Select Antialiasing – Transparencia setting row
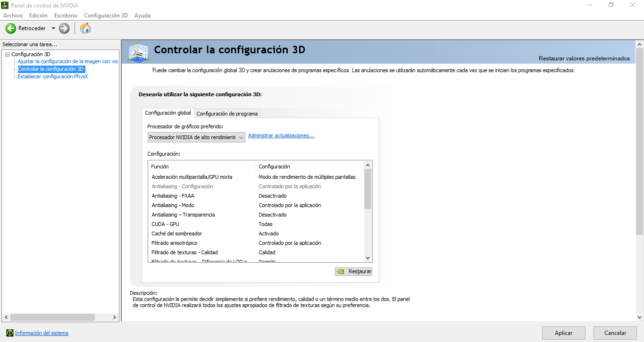Screen dimensions: 644x342 (x=256, y=215)
